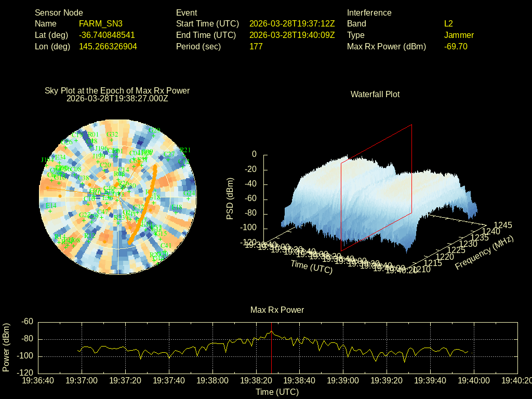Click the red plane in the waterfall plot
Screen dimensions: 532x399
click(x=377, y=187)
